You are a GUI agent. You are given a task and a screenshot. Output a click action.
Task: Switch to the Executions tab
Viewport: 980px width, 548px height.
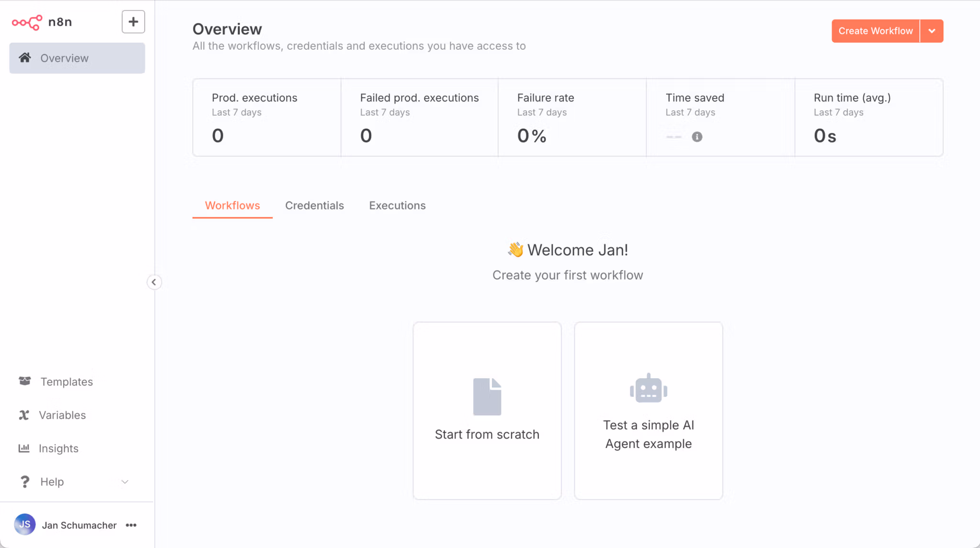(x=397, y=205)
